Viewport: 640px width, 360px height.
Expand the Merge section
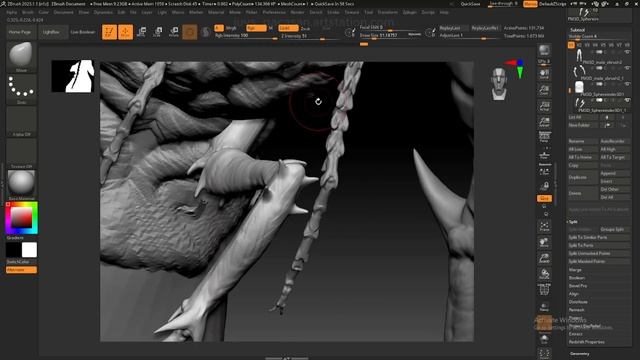[x=575, y=270]
